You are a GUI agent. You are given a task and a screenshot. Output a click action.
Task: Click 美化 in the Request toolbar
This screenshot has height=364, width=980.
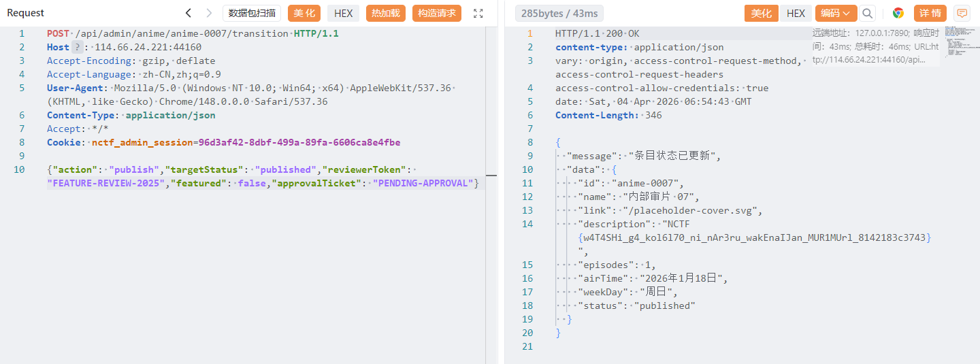point(304,13)
